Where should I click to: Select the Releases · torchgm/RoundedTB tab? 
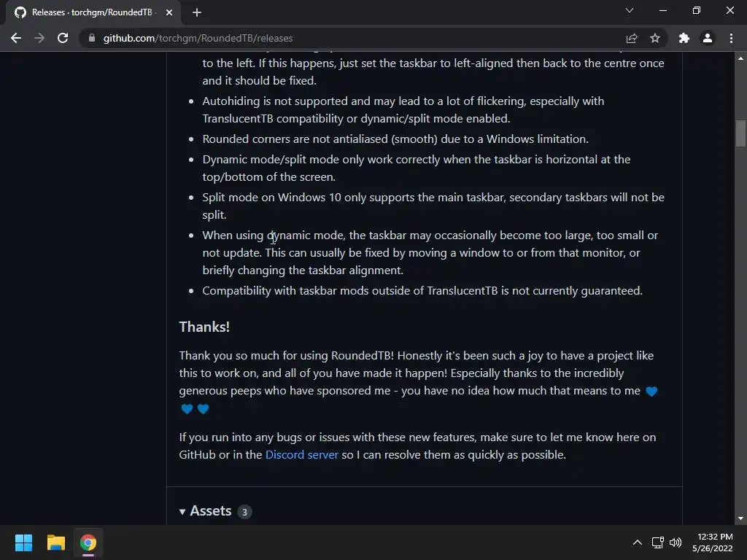click(x=93, y=12)
